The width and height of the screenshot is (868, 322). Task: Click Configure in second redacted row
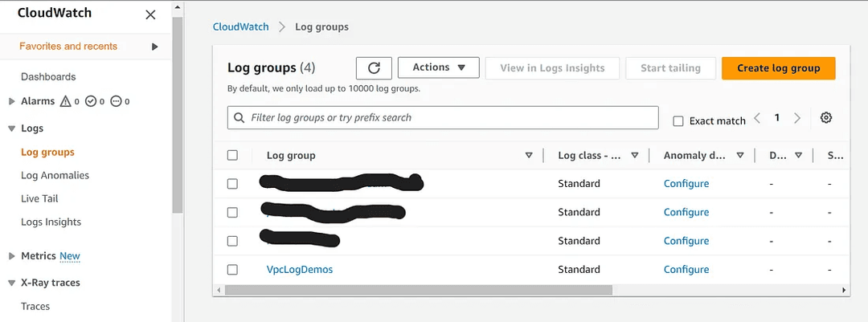686,213
